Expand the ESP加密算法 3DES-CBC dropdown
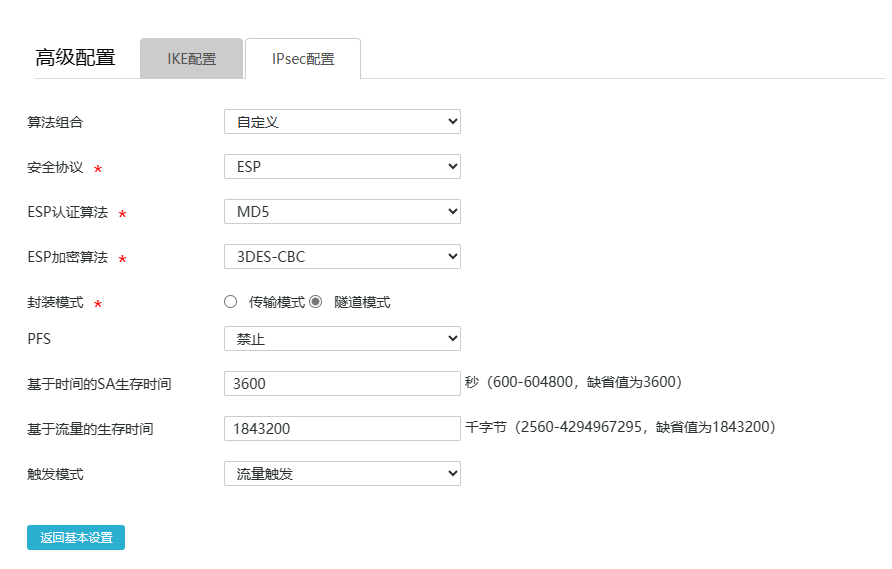 pyautogui.click(x=342, y=257)
